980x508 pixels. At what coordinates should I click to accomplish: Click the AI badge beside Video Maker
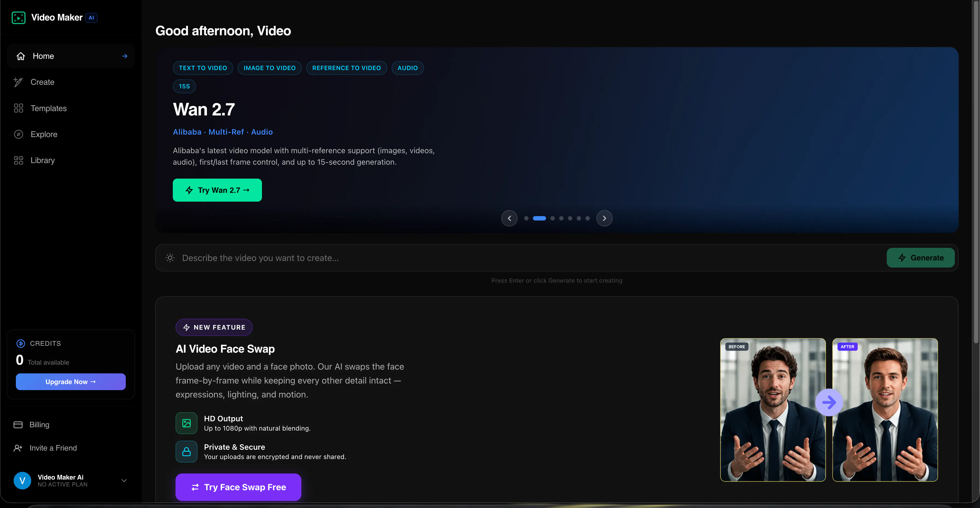click(x=91, y=18)
